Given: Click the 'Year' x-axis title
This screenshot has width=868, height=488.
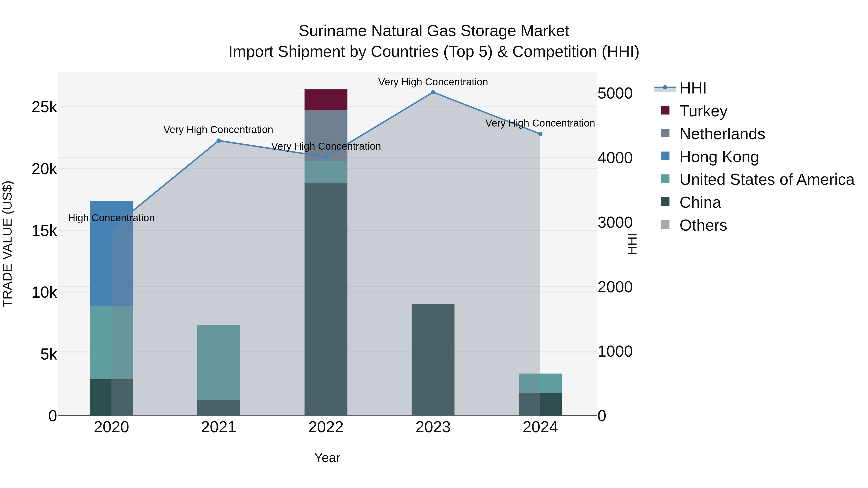Looking at the screenshot, I should click(x=327, y=458).
